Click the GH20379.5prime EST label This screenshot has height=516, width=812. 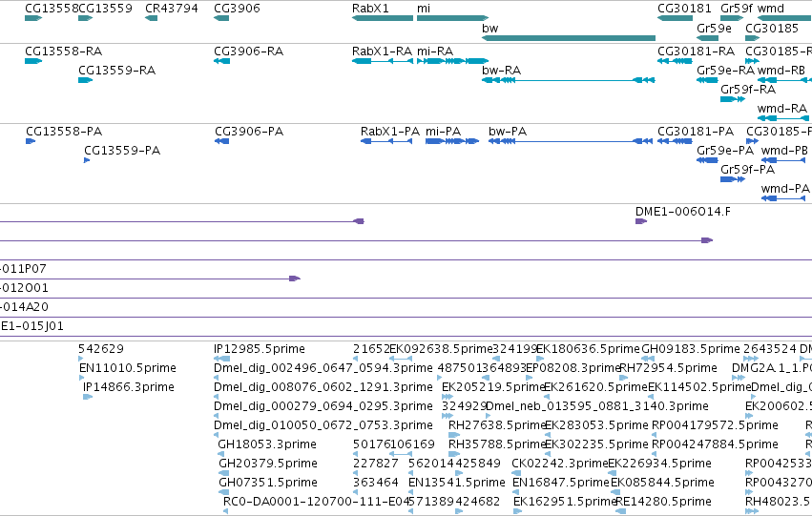268,464
